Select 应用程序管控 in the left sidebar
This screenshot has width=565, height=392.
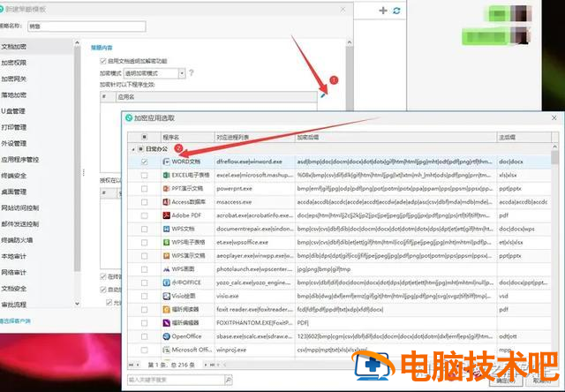[x=19, y=159]
